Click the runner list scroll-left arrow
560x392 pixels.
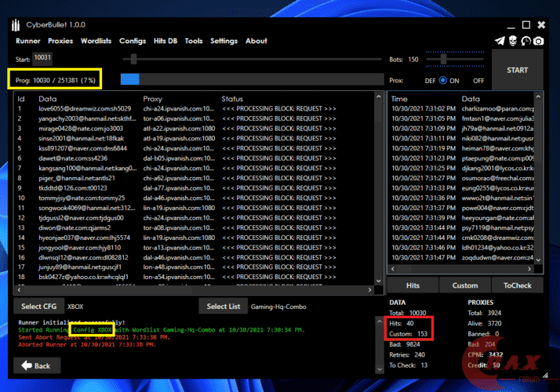(x=19, y=290)
